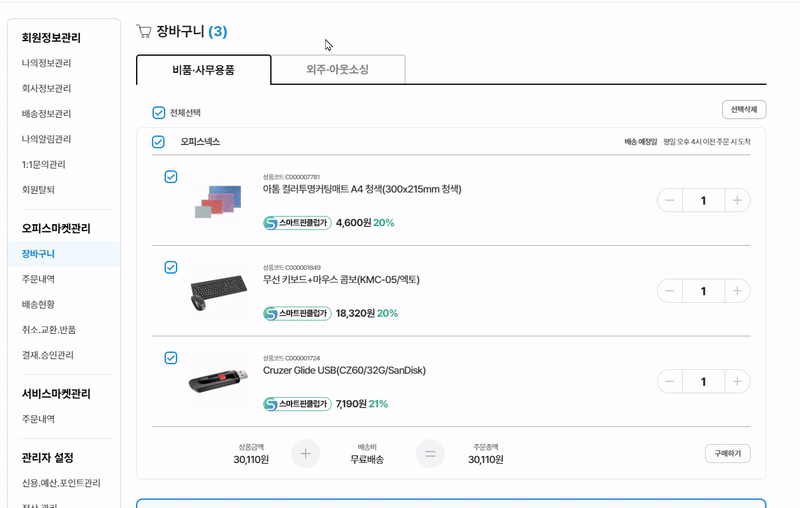800x508 pixels.
Task: Open 배송현황 in the sidebar
Action: [x=42, y=304]
